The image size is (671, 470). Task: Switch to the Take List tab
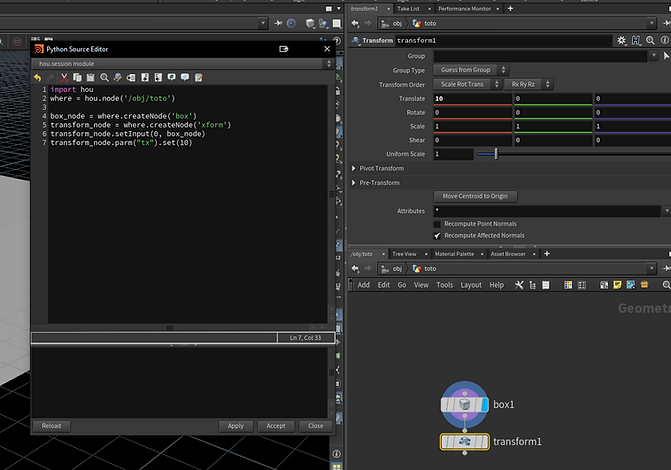pos(408,9)
